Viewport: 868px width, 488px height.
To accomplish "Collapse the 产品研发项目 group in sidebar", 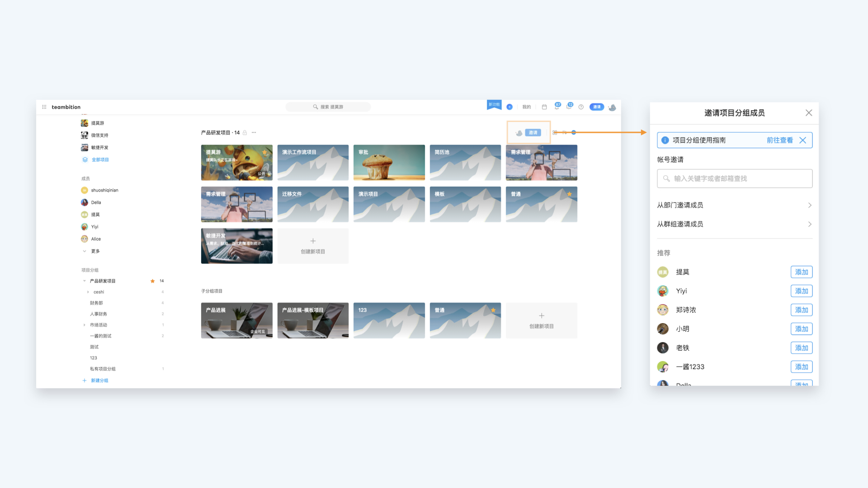I will [x=85, y=281].
